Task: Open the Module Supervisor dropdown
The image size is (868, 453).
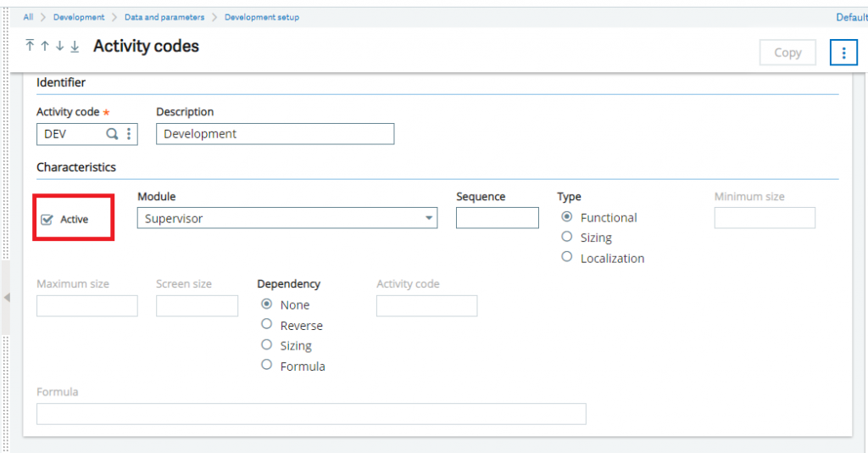Action: [x=287, y=218]
